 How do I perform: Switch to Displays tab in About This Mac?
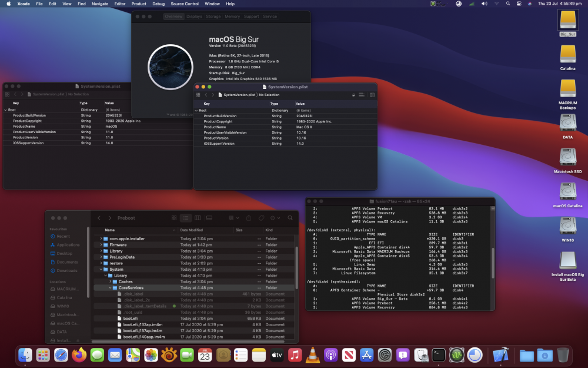point(194,16)
